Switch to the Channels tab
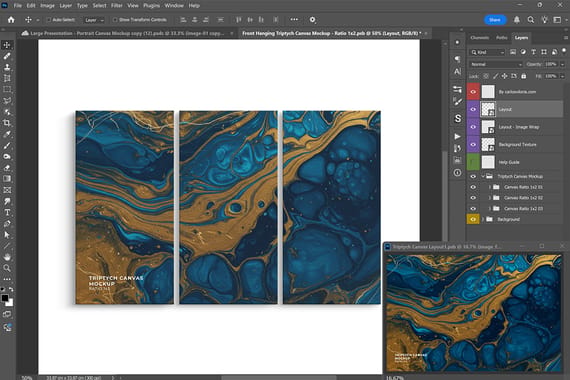 coord(479,37)
